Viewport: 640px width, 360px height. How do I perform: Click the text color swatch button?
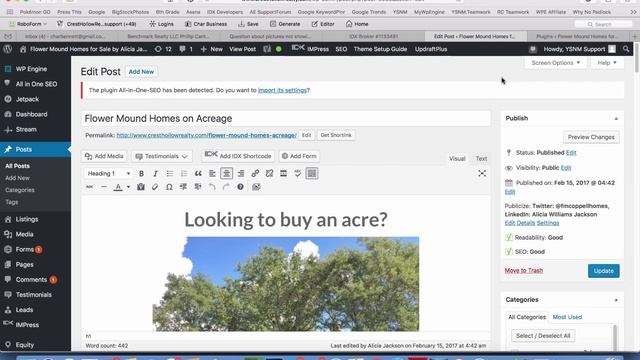pos(118,187)
